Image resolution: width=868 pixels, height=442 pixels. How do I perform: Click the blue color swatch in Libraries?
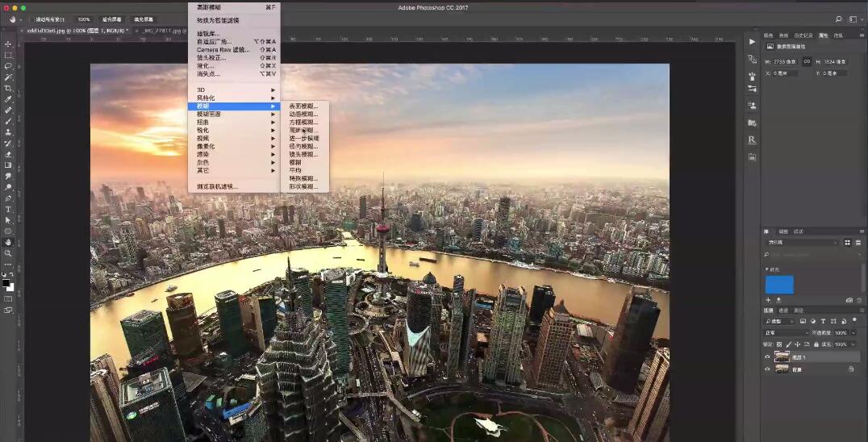click(x=779, y=285)
